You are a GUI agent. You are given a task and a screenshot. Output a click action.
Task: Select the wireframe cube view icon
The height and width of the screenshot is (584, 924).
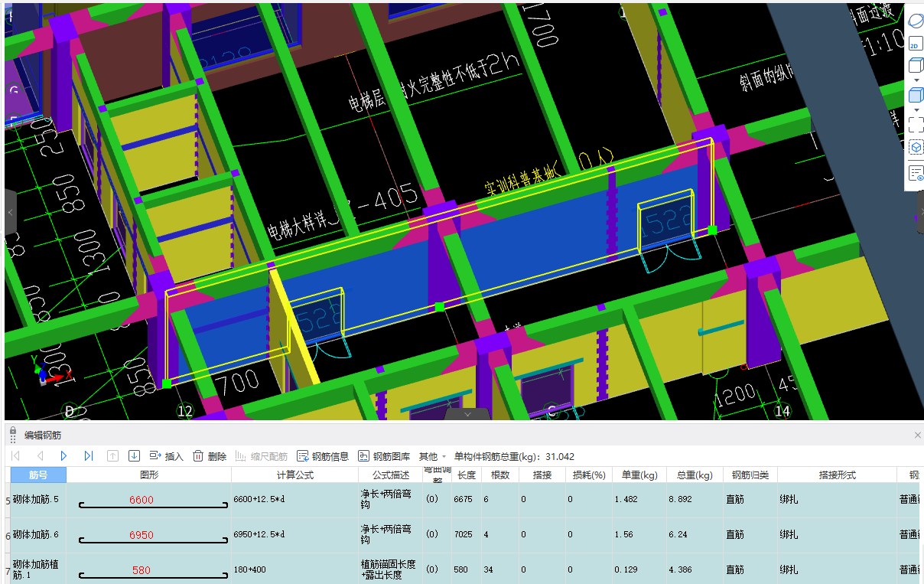click(x=915, y=65)
